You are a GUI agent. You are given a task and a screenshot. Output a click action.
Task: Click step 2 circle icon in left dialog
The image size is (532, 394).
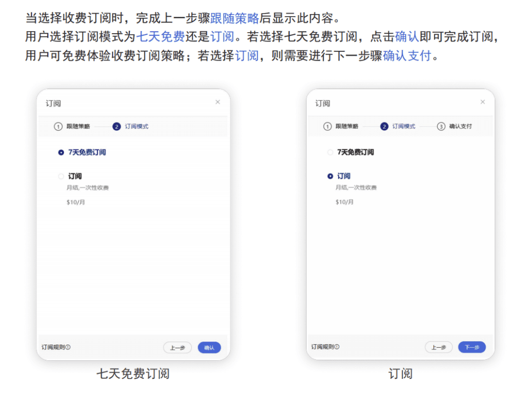(x=116, y=127)
